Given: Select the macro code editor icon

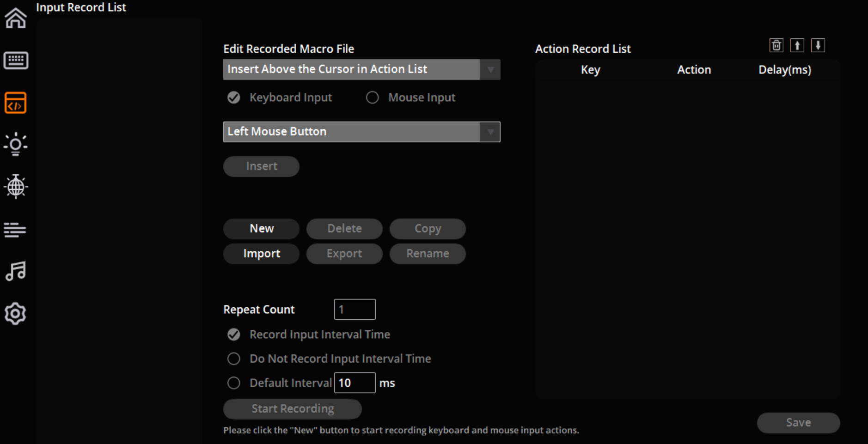Looking at the screenshot, I should click(16, 103).
